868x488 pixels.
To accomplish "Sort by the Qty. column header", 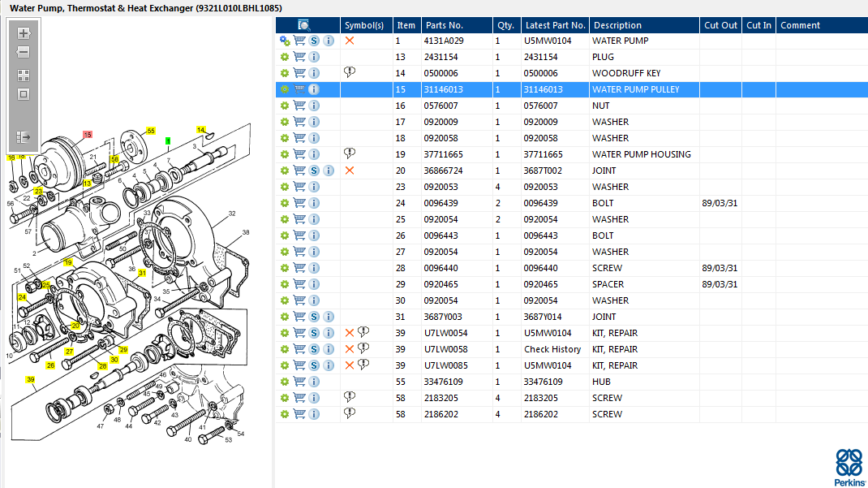I will click(505, 25).
